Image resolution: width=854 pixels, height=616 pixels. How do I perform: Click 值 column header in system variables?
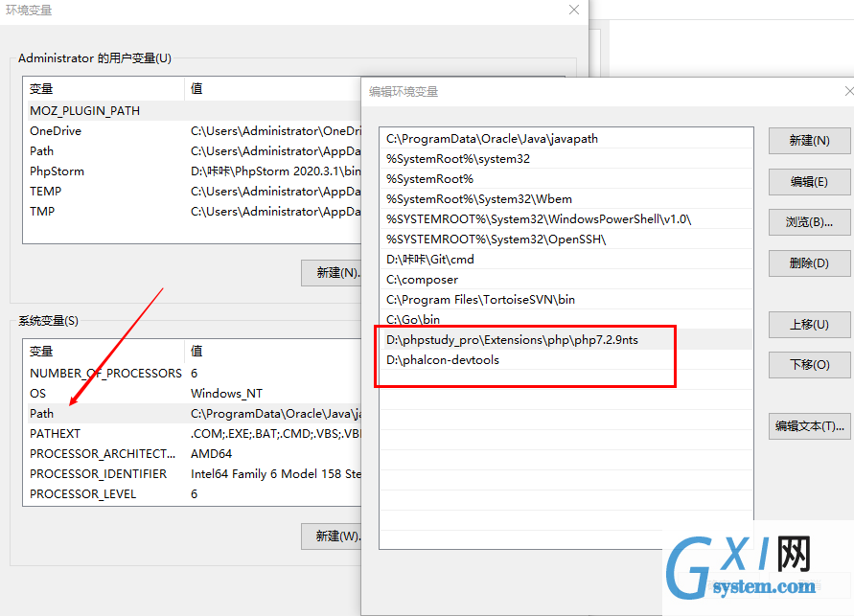[x=273, y=351]
